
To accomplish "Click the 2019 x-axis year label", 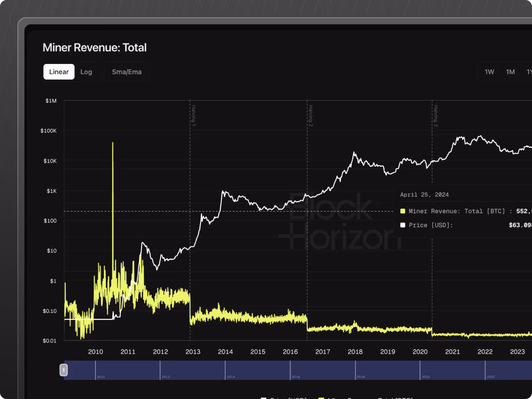I will click(x=388, y=352).
